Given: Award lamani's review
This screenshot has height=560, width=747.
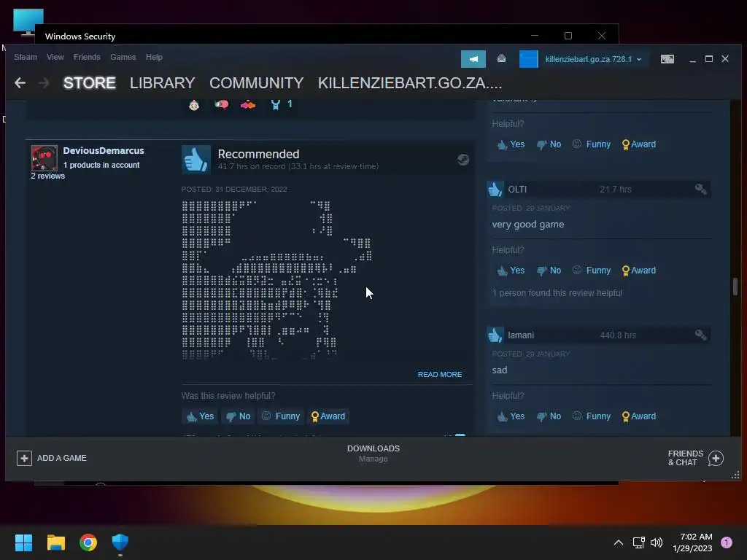Looking at the screenshot, I should [x=639, y=416].
